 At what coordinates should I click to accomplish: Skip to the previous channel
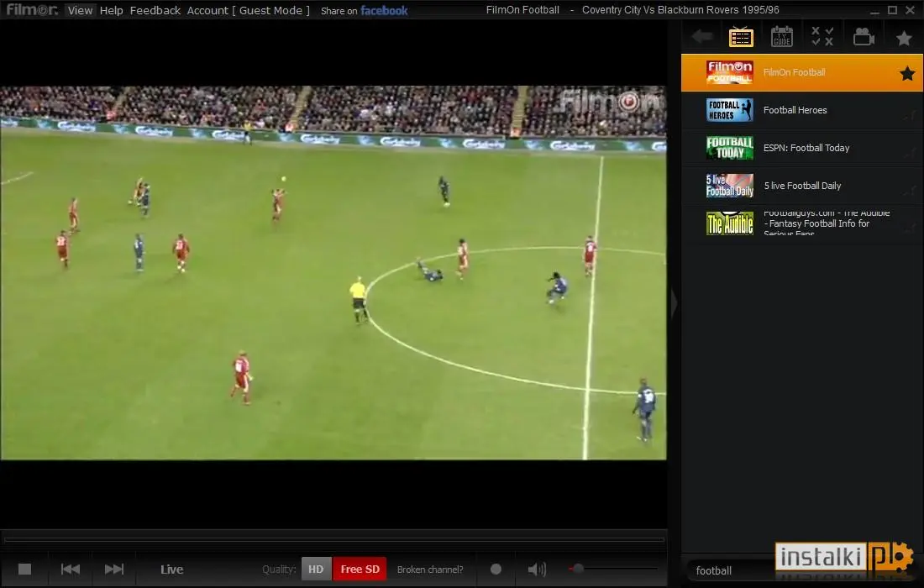pos(70,570)
